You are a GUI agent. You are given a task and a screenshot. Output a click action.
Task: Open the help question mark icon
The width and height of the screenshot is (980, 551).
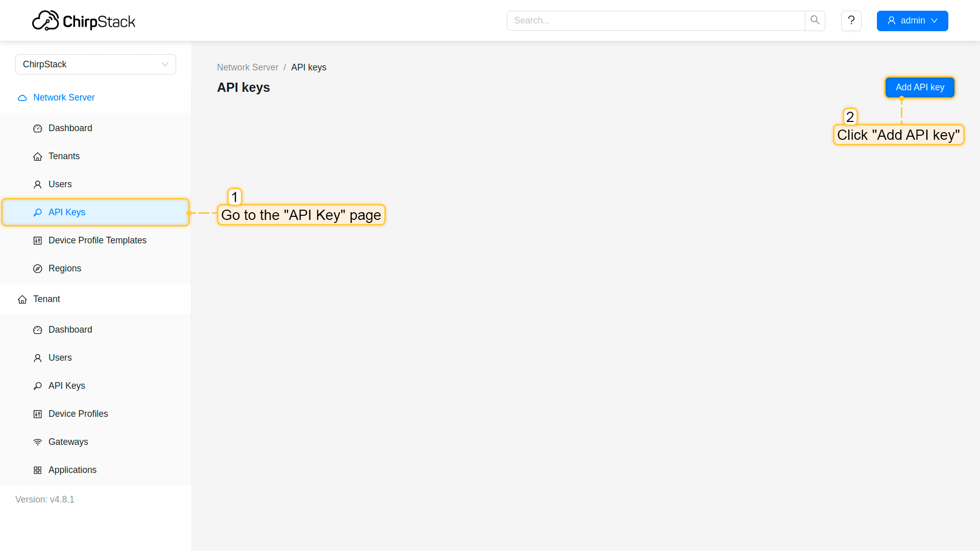click(851, 20)
